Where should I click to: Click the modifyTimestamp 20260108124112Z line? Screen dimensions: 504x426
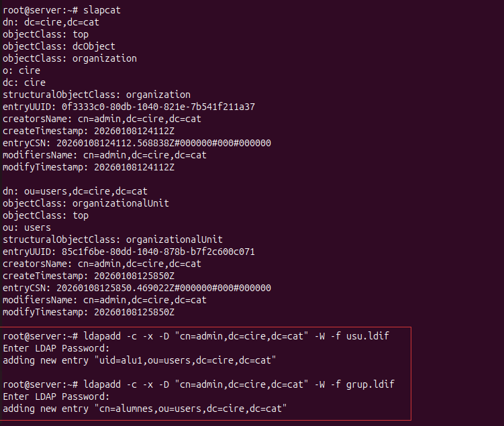pyautogui.click(x=89, y=167)
